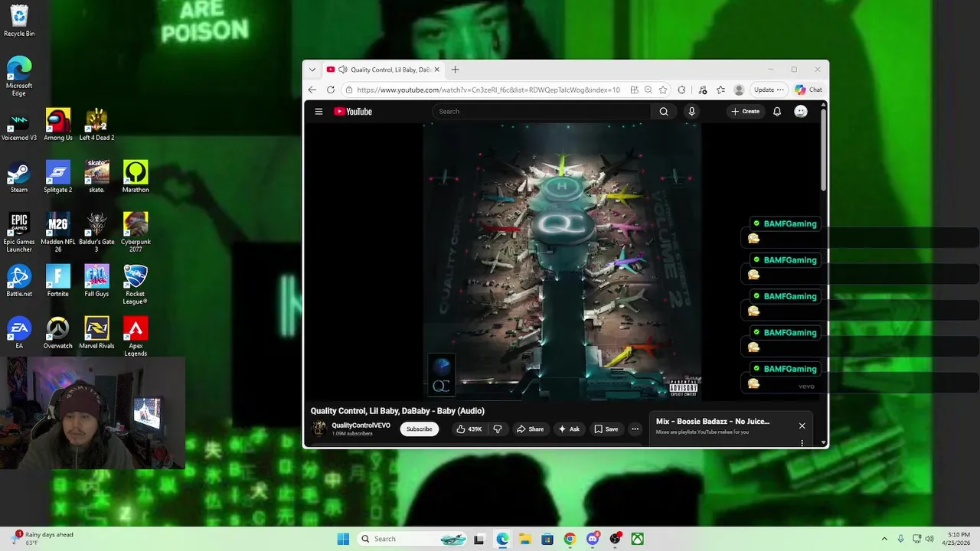This screenshot has height=551, width=980.
Task: Open Windows Start menu
Action: click(343, 539)
